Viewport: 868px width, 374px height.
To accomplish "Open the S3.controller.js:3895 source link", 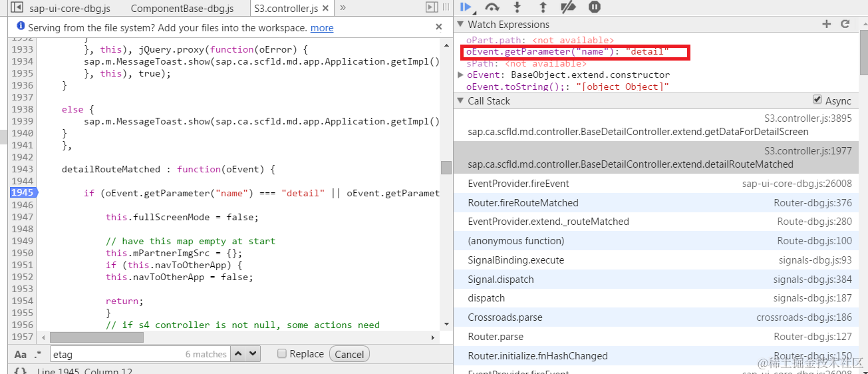I will click(807, 118).
